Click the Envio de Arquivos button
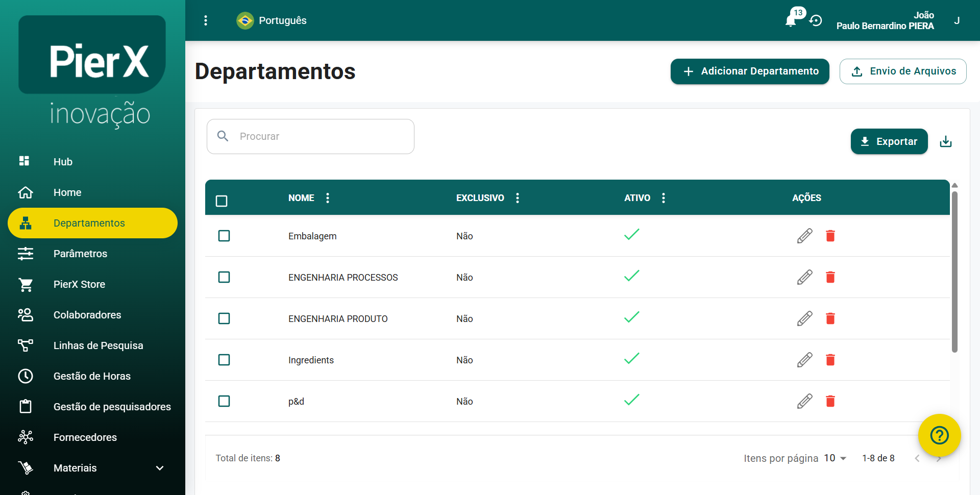This screenshot has width=980, height=495. point(902,71)
